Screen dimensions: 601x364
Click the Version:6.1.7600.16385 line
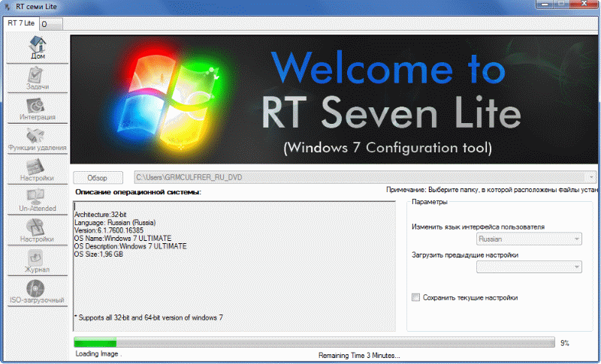click(x=109, y=230)
